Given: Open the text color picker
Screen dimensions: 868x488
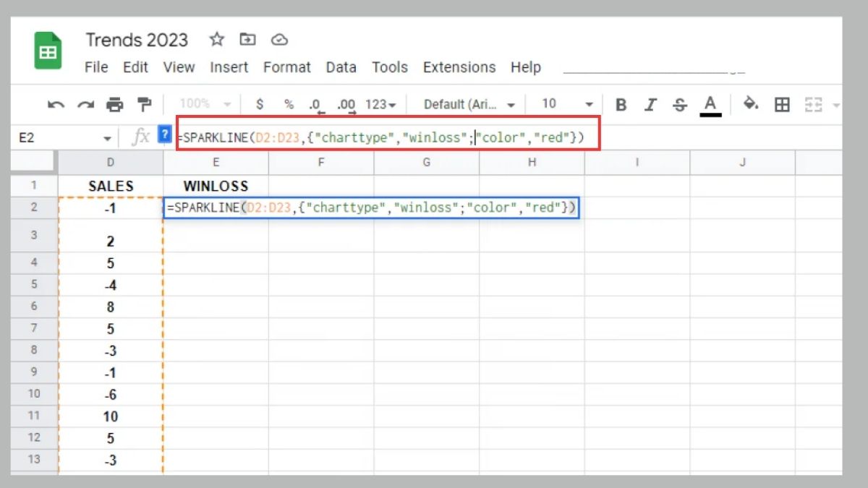Looking at the screenshot, I should pyautogui.click(x=710, y=103).
